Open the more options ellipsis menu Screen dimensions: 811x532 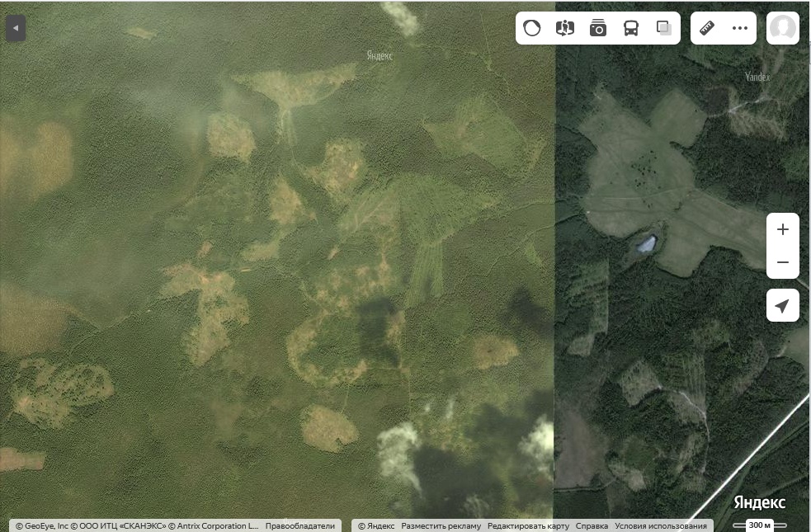740,28
